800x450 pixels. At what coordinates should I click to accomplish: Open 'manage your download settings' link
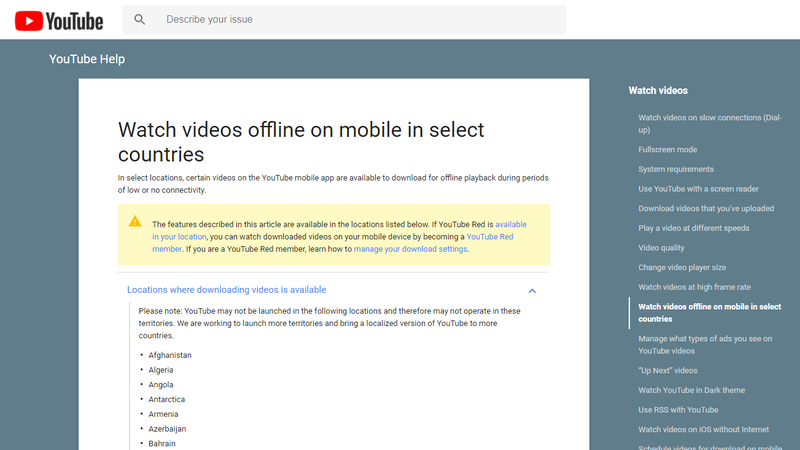coord(410,249)
